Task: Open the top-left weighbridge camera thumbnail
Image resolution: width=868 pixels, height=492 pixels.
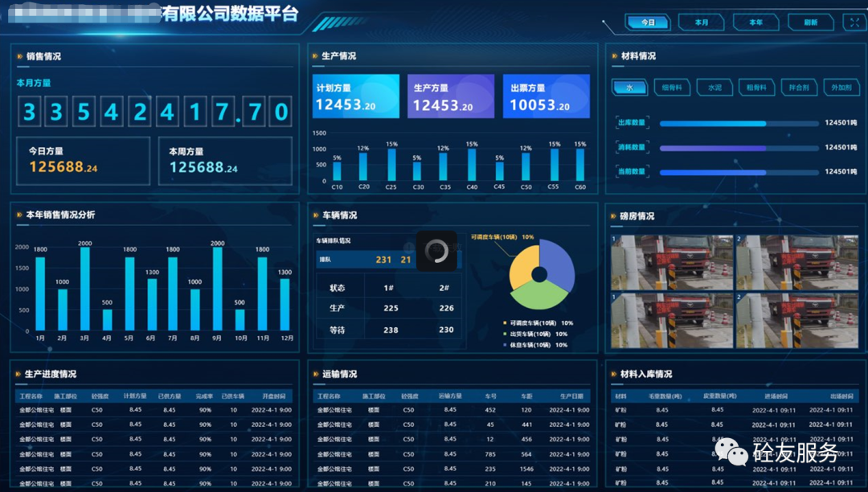Action: click(x=671, y=262)
